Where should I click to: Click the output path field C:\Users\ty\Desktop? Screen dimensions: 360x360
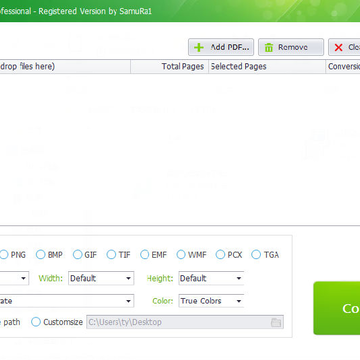tap(185, 322)
